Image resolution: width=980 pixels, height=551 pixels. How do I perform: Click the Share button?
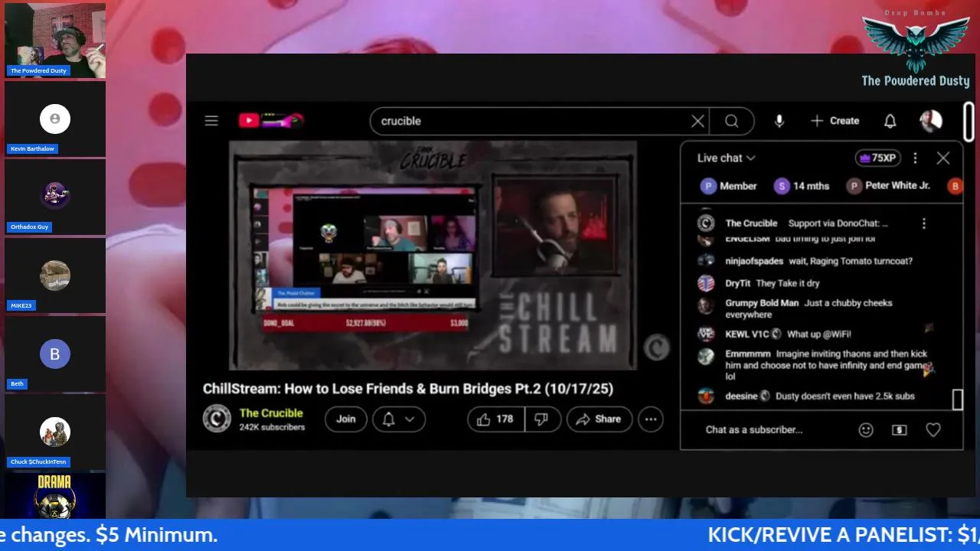point(599,419)
